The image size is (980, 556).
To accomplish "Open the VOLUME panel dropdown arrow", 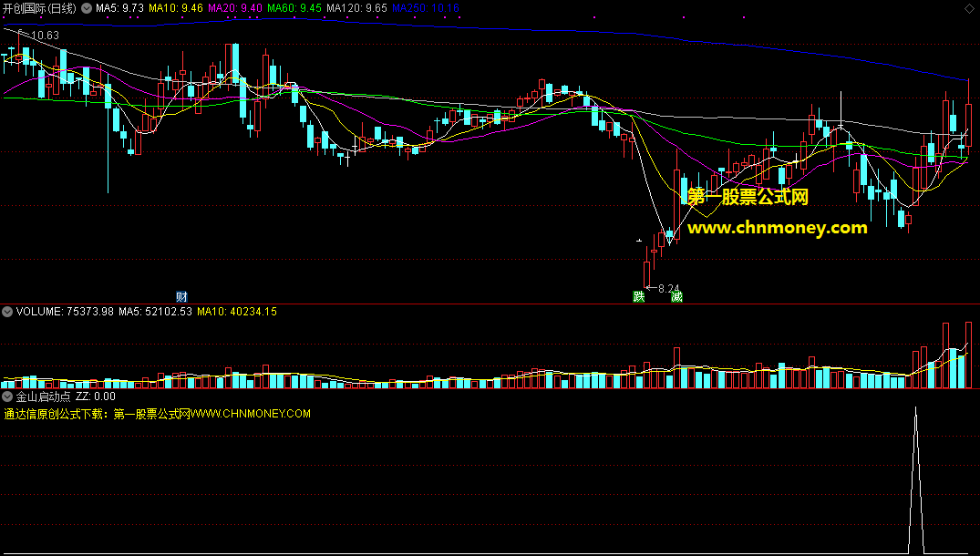I will [7, 311].
